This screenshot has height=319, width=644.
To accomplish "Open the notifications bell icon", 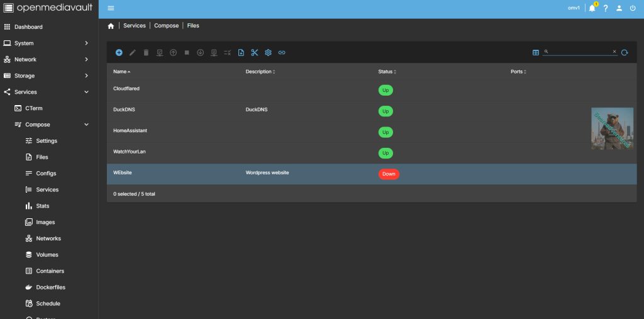I will coord(592,8).
